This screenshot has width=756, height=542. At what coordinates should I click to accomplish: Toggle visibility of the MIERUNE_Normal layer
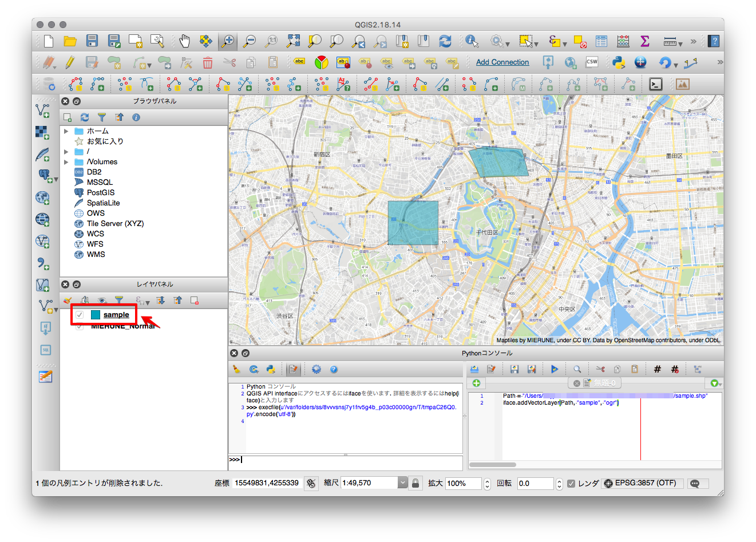(x=80, y=326)
